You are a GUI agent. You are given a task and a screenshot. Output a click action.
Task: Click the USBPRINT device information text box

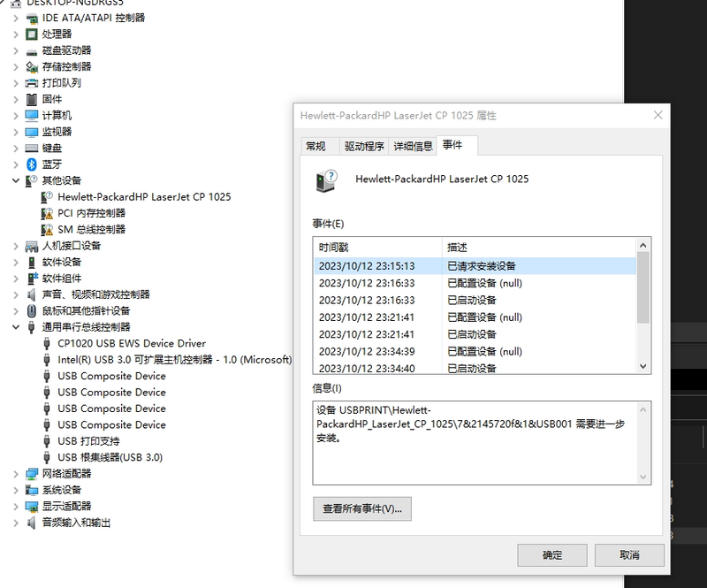click(x=482, y=443)
